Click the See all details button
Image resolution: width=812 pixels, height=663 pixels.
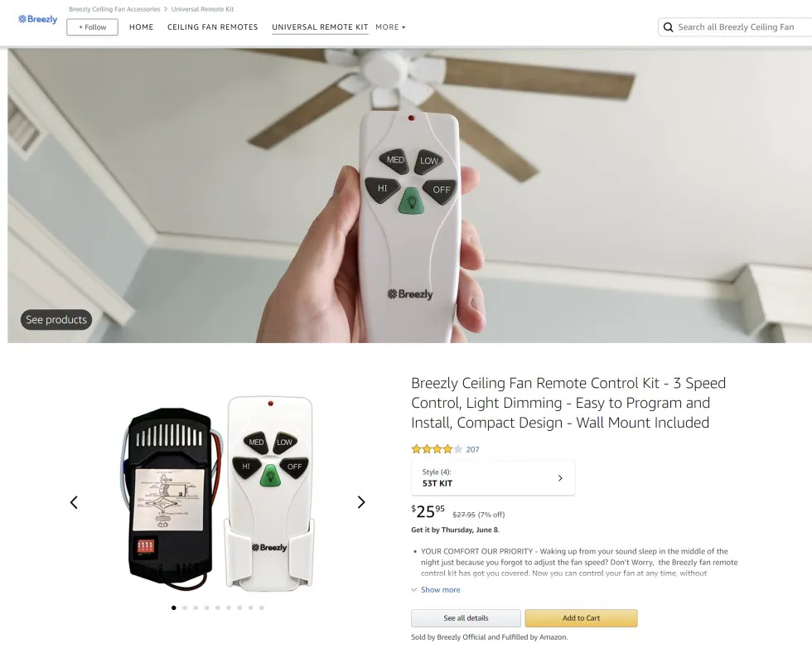tap(465, 617)
